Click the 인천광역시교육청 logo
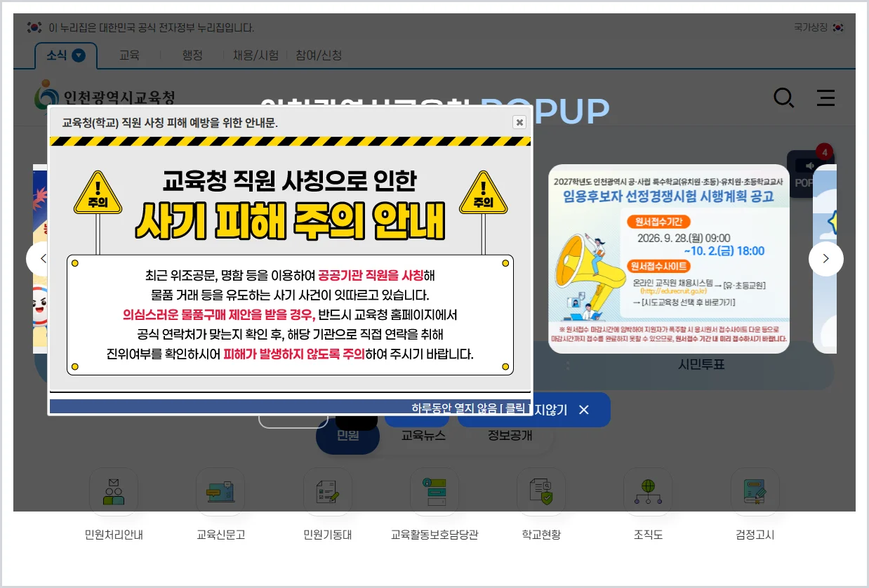This screenshot has width=869, height=588. tap(104, 96)
